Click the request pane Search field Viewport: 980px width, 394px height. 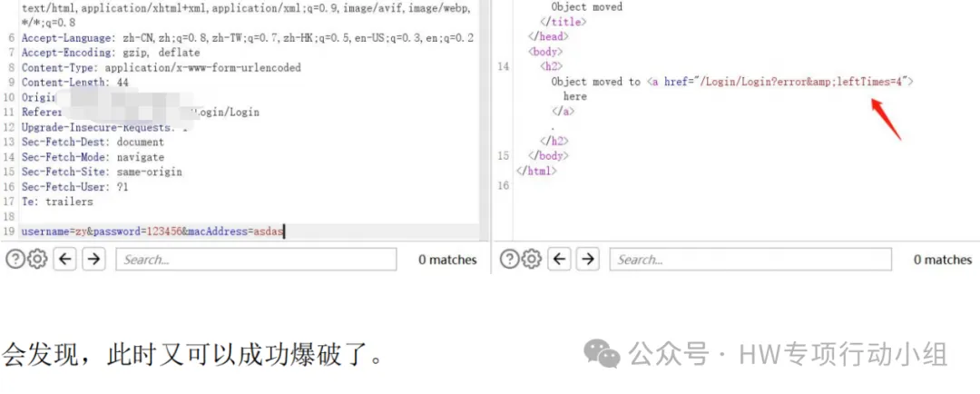click(x=256, y=259)
